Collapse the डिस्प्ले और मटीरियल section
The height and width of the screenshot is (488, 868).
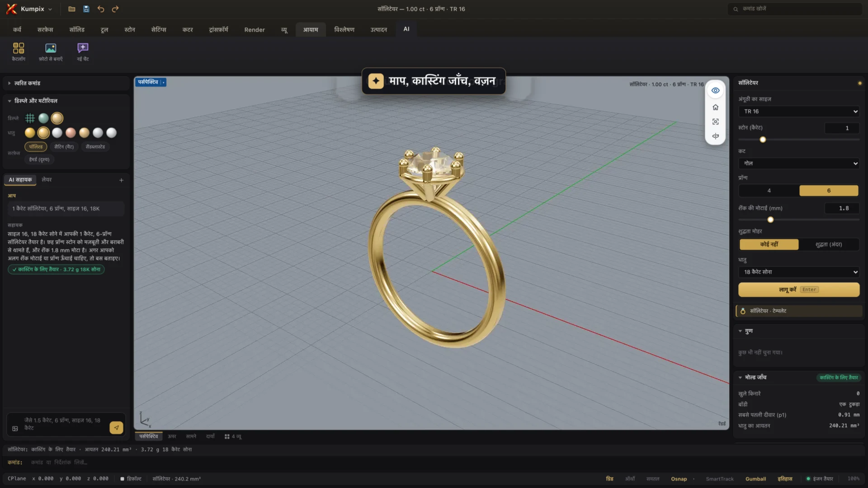[x=66, y=101]
